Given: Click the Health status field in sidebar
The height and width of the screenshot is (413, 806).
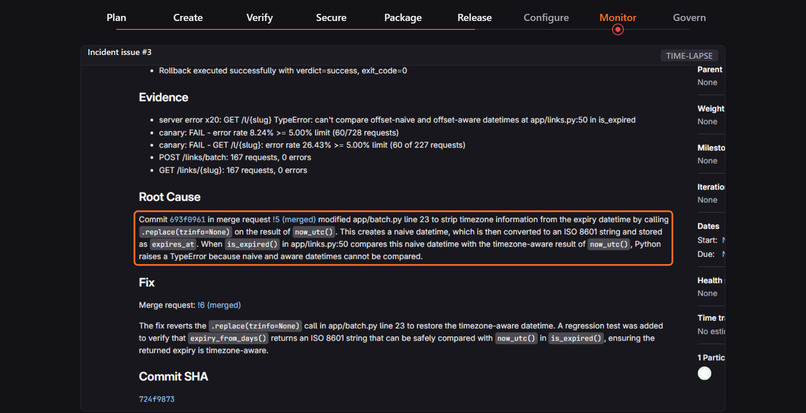Looking at the screenshot, I should click(711, 287).
